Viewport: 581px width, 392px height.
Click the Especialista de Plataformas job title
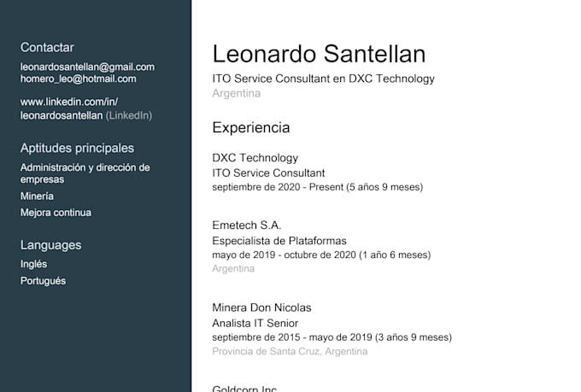[x=279, y=241]
